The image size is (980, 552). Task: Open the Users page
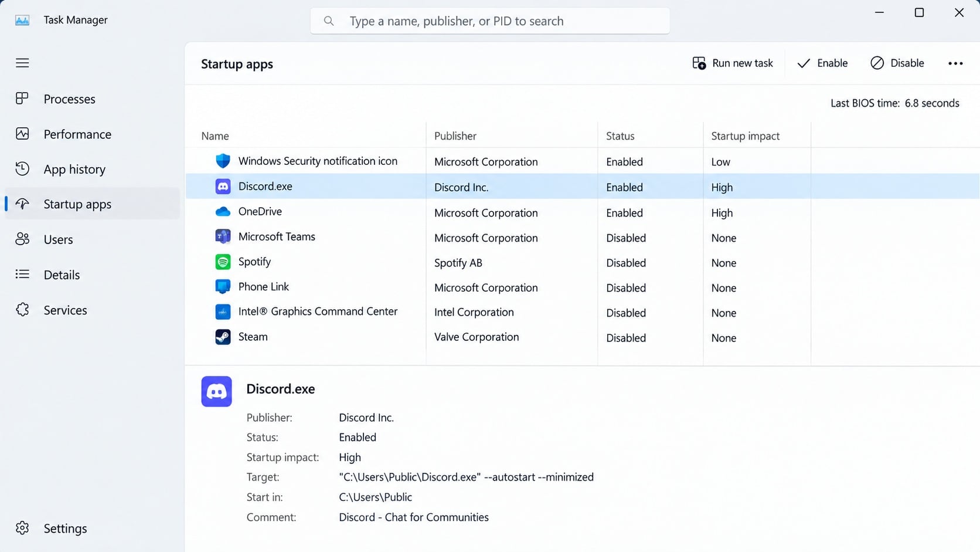click(92, 239)
